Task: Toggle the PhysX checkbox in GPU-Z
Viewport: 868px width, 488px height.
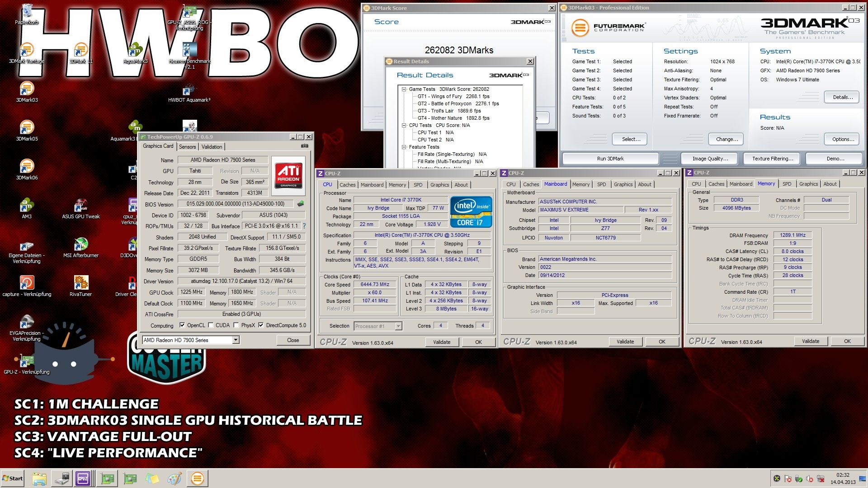Action: 236,325
